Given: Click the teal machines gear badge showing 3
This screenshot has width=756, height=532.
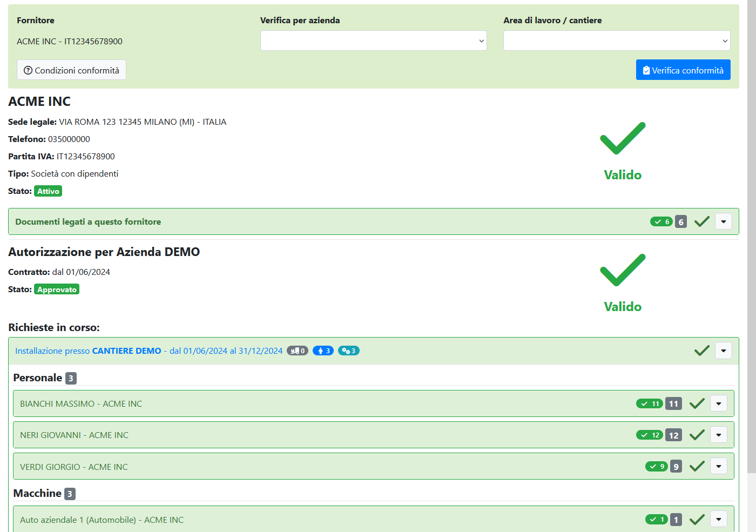Looking at the screenshot, I should coord(348,351).
